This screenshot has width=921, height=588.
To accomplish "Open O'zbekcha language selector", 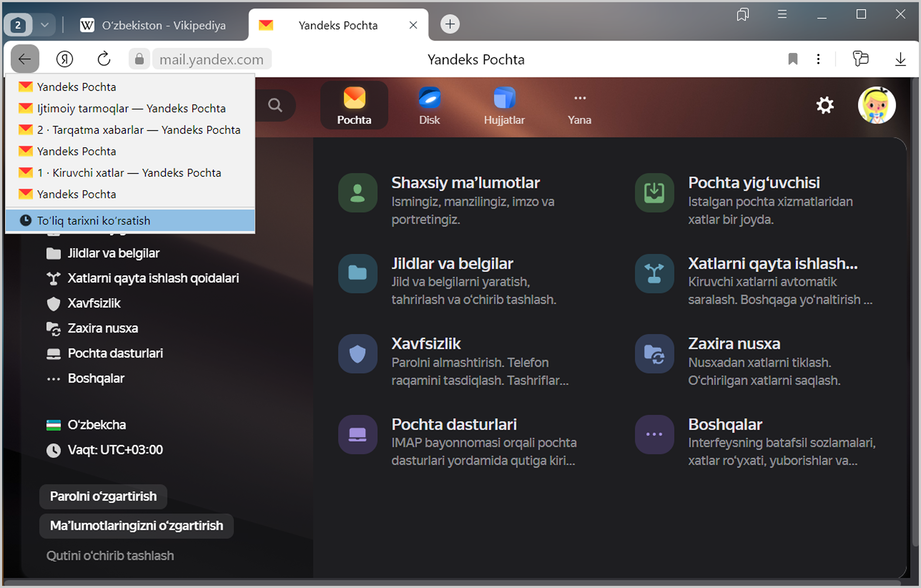I will click(96, 425).
